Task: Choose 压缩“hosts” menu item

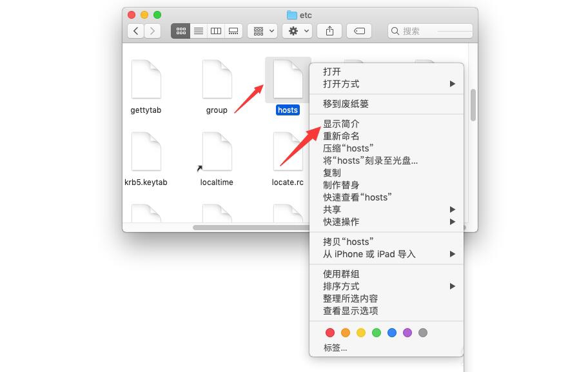Action: 386,148
